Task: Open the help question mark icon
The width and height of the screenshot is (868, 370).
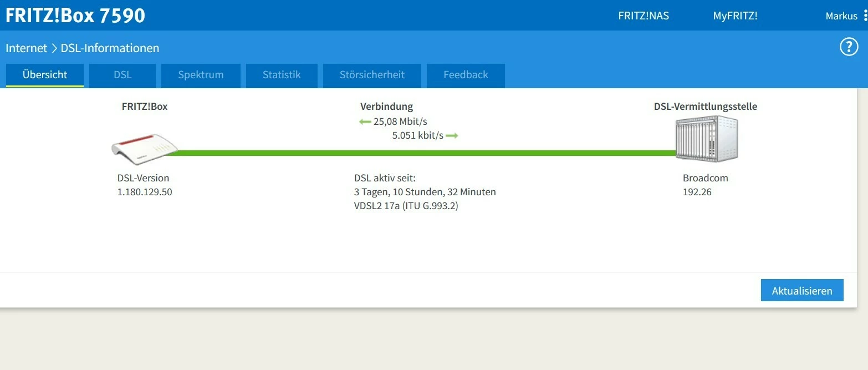Action: (849, 47)
